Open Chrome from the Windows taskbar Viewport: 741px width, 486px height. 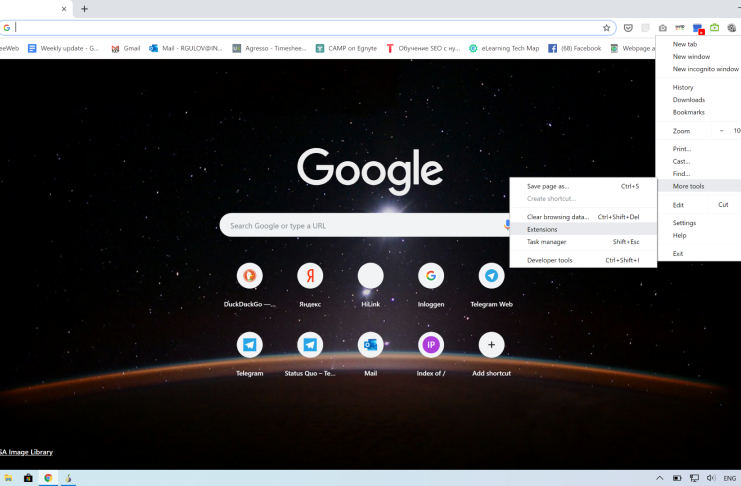[x=48, y=478]
